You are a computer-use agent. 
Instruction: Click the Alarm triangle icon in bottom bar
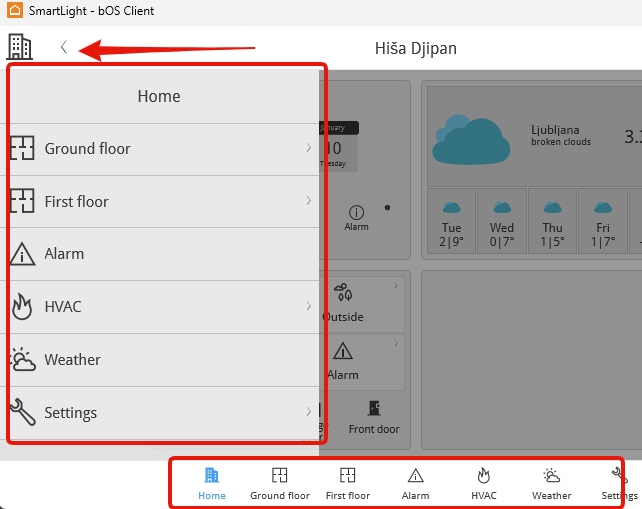tap(416, 475)
